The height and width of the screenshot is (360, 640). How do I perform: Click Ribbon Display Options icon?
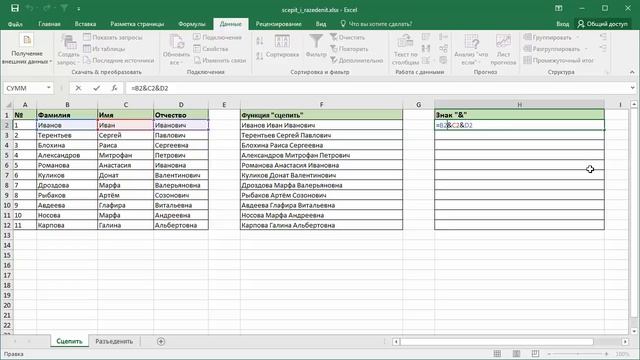pos(558,8)
